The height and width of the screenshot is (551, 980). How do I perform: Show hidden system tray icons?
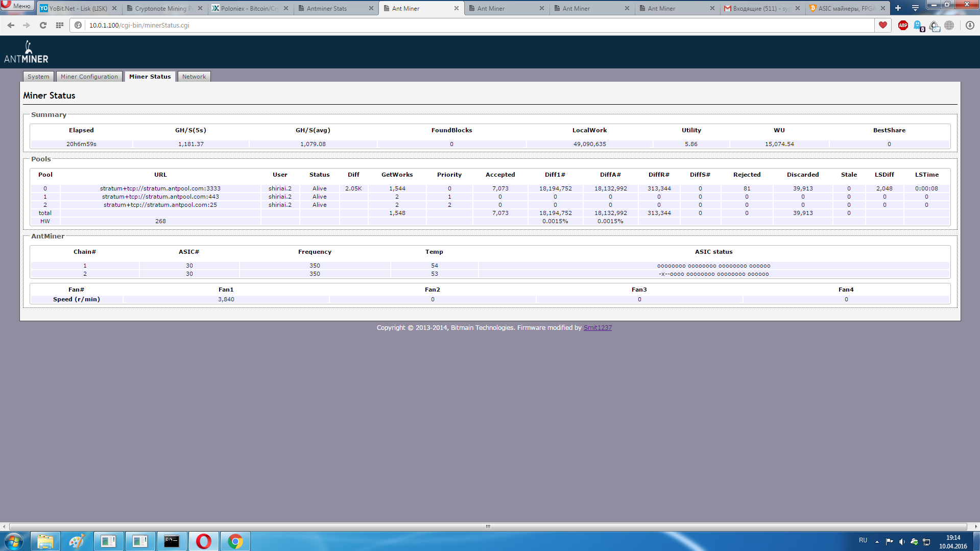click(x=877, y=541)
